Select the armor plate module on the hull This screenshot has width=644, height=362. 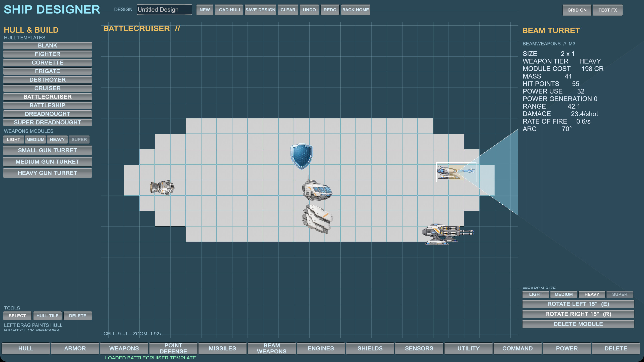[317, 219]
